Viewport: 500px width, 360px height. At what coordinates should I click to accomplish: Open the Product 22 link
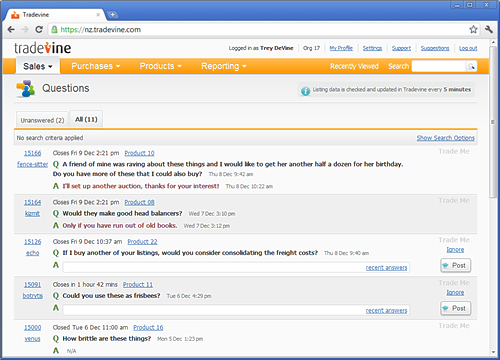142,242
